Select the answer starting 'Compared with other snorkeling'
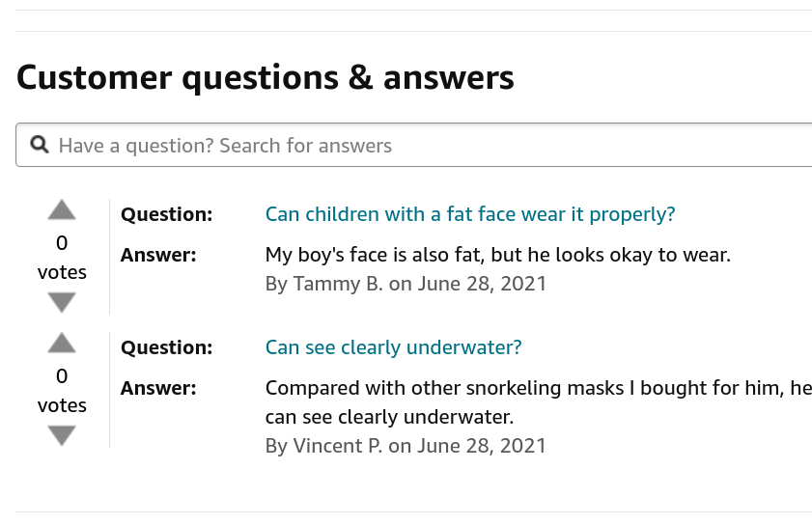Viewport: 812px width, 525px height. point(537,389)
